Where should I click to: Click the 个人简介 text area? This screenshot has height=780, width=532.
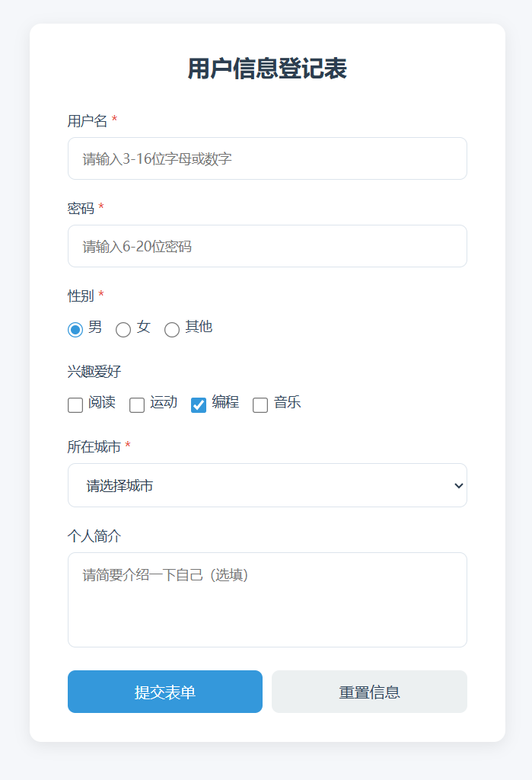click(267, 599)
